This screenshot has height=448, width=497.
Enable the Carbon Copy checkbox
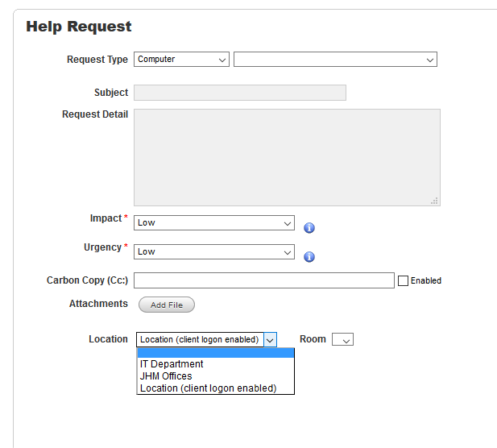click(x=403, y=281)
